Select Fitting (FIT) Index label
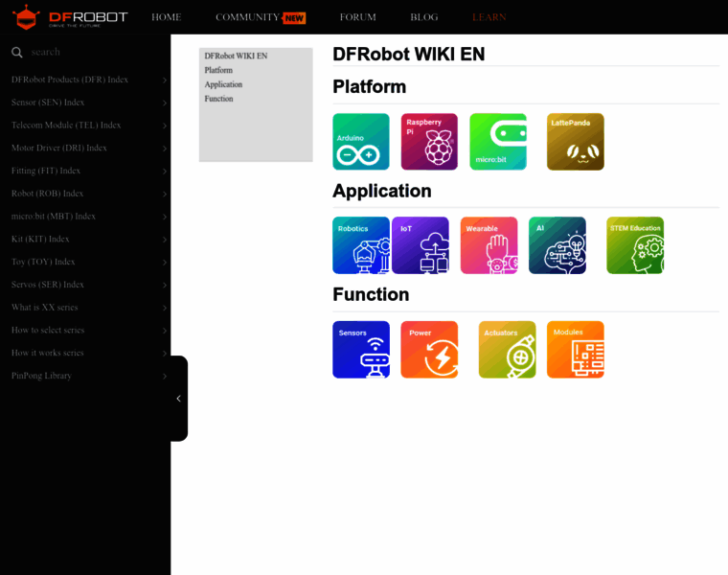The width and height of the screenshot is (728, 575). [x=46, y=171]
